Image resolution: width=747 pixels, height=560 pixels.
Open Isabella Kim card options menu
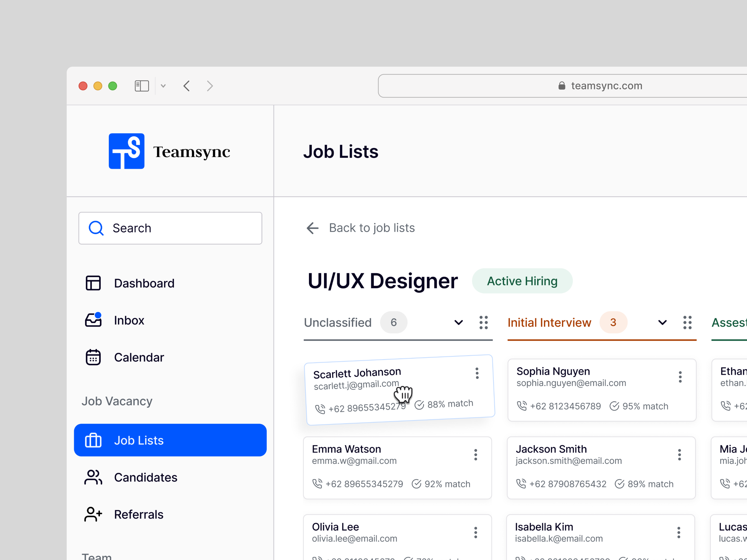(x=679, y=532)
